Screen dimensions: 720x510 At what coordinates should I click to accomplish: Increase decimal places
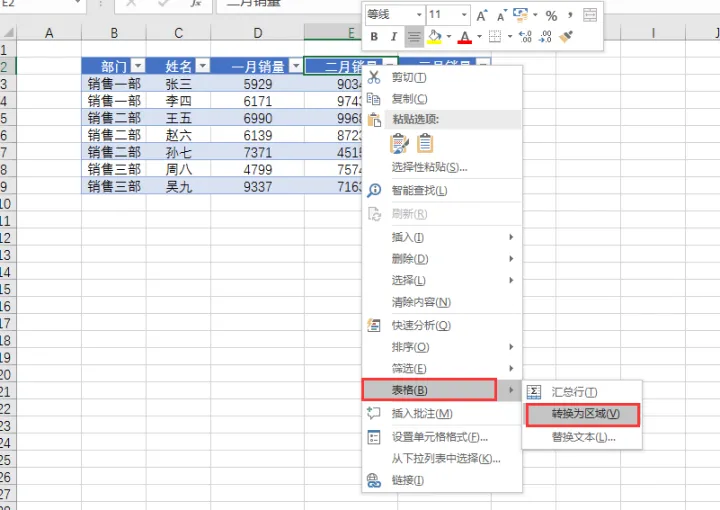(525, 37)
